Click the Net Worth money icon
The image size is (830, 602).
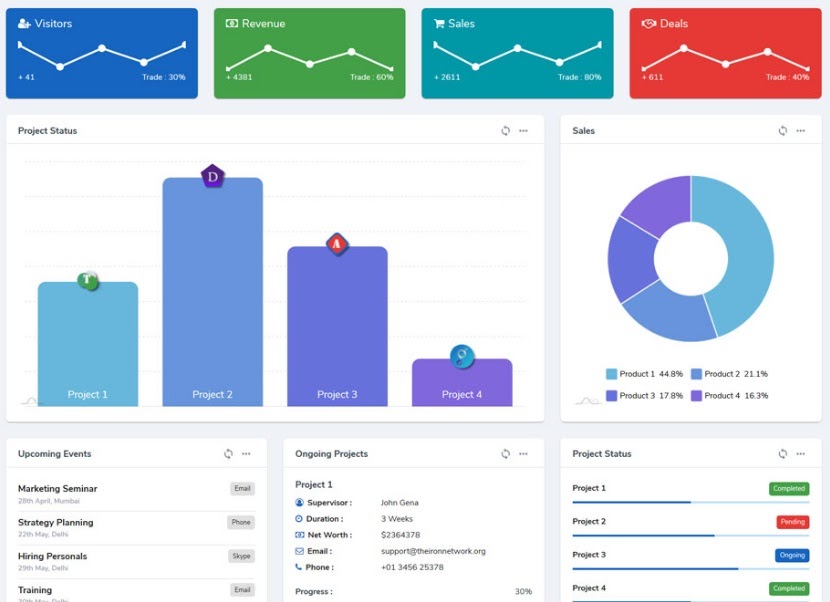299,535
